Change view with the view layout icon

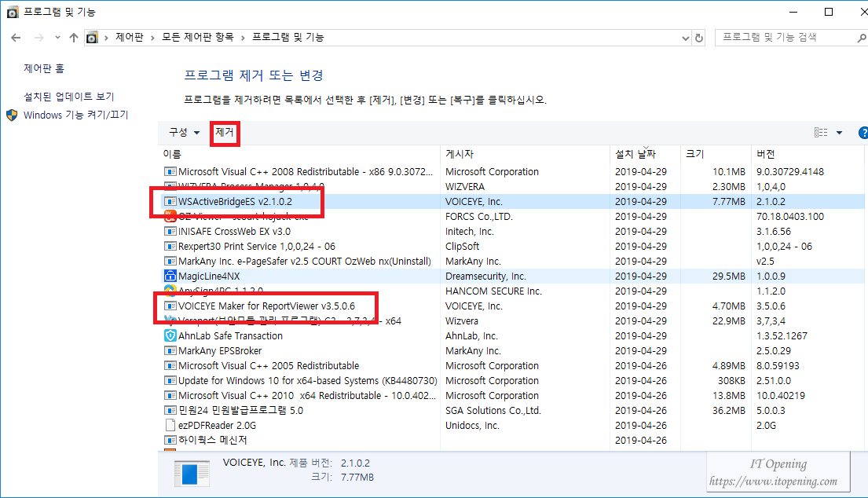(821, 132)
